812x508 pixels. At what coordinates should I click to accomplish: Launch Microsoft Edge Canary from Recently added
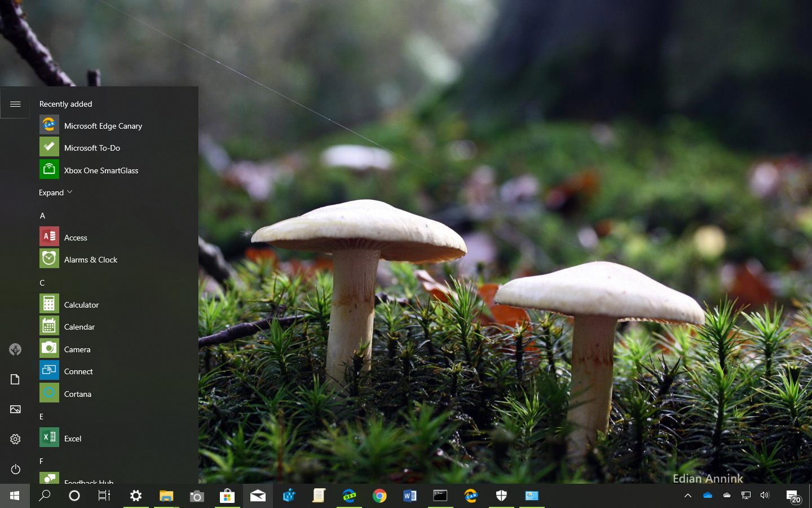click(103, 125)
